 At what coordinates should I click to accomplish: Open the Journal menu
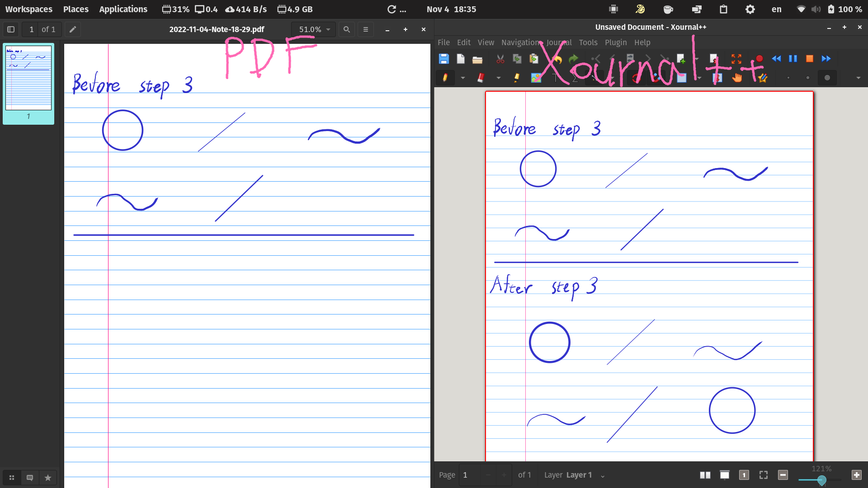point(559,42)
